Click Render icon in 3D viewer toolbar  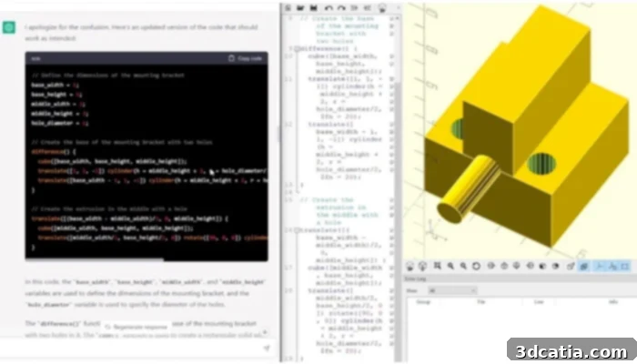click(x=422, y=266)
